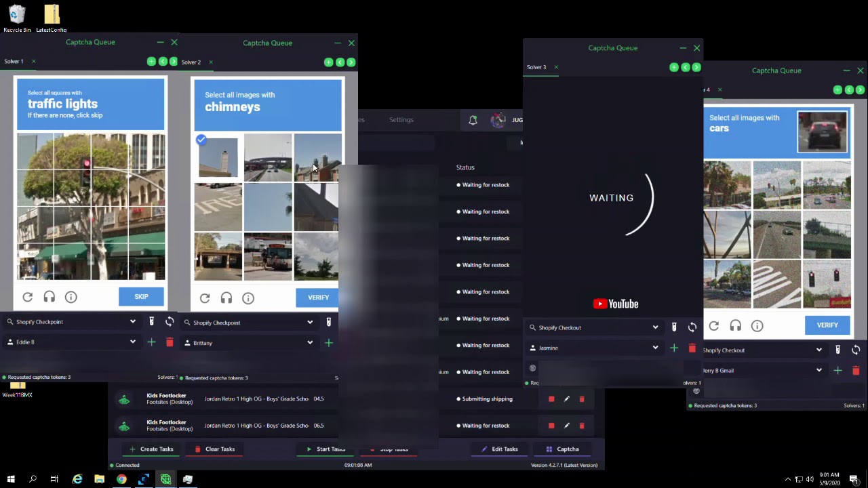
Task: Delete the Jasmine account with red trash
Action: click(x=692, y=348)
